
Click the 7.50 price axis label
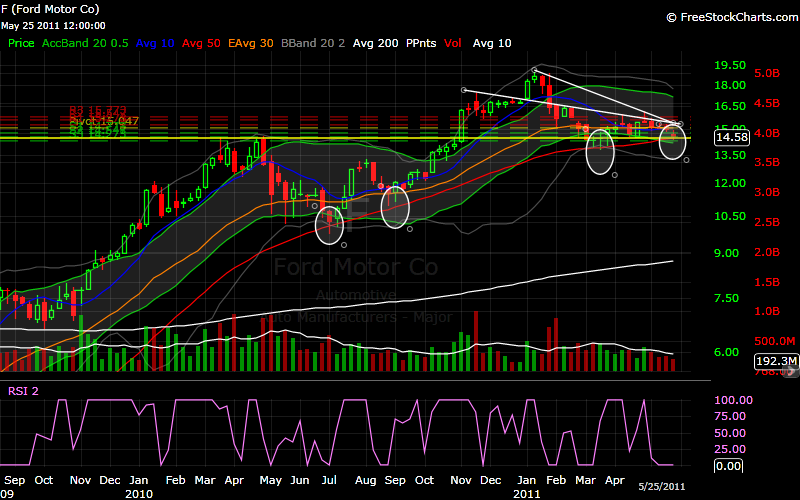click(727, 298)
